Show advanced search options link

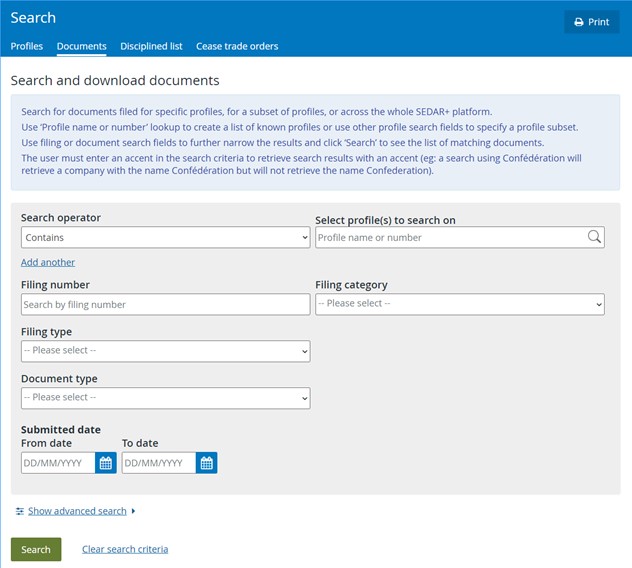[x=77, y=511]
